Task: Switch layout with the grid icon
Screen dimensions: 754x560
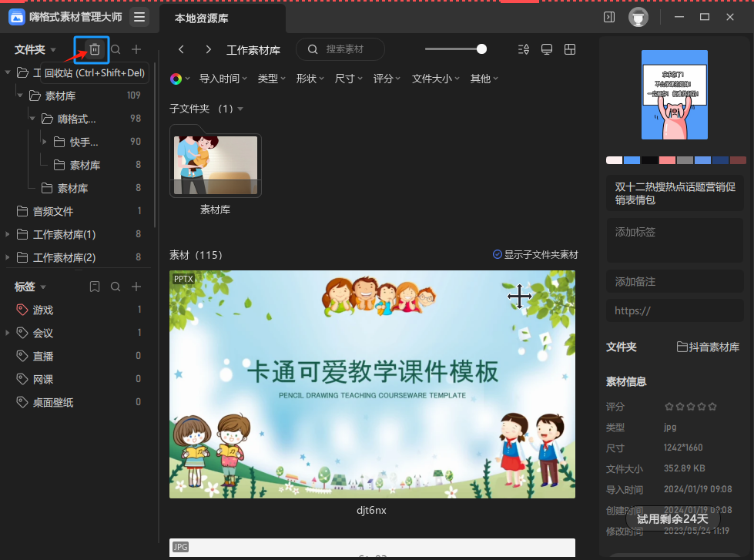Action: [x=570, y=49]
